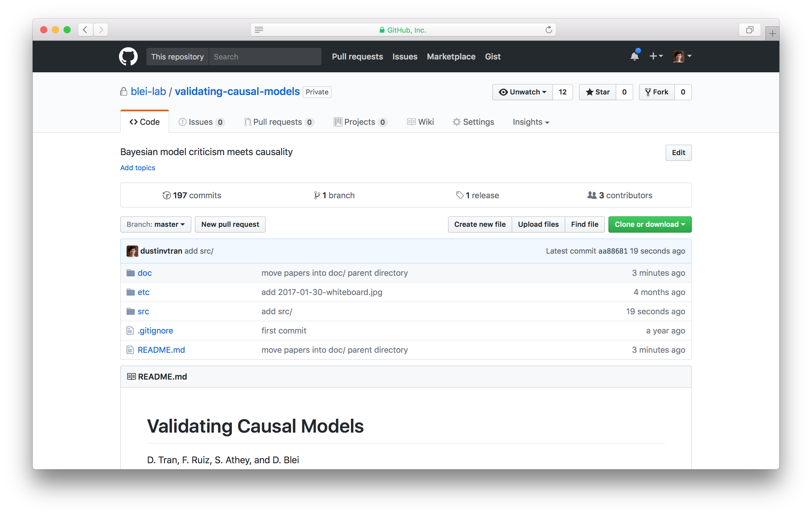Click the fork count 0
The image size is (812, 516).
click(x=683, y=92)
